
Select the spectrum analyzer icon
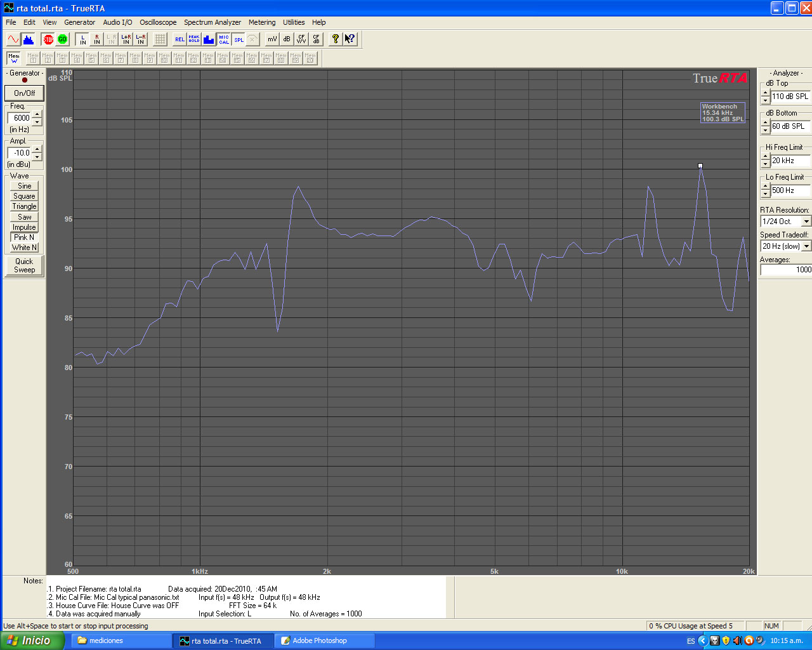29,39
